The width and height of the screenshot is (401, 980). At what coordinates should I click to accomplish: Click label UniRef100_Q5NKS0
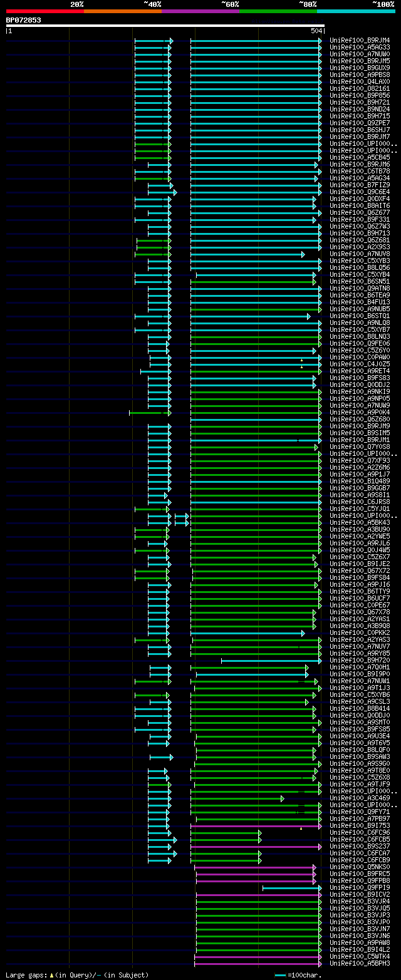(360, 867)
